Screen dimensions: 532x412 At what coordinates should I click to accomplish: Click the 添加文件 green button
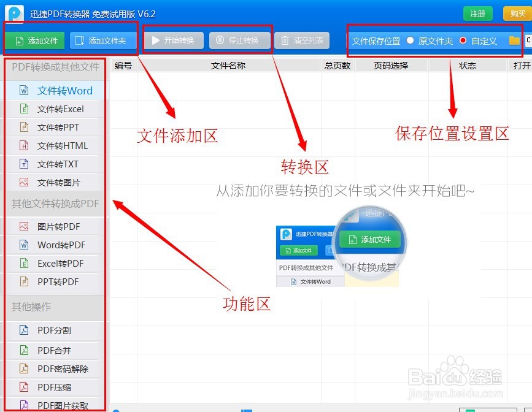point(35,41)
